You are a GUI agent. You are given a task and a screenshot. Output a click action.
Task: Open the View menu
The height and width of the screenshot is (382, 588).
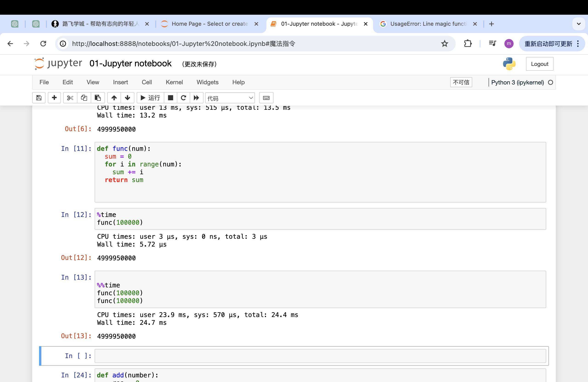[93, 82]
